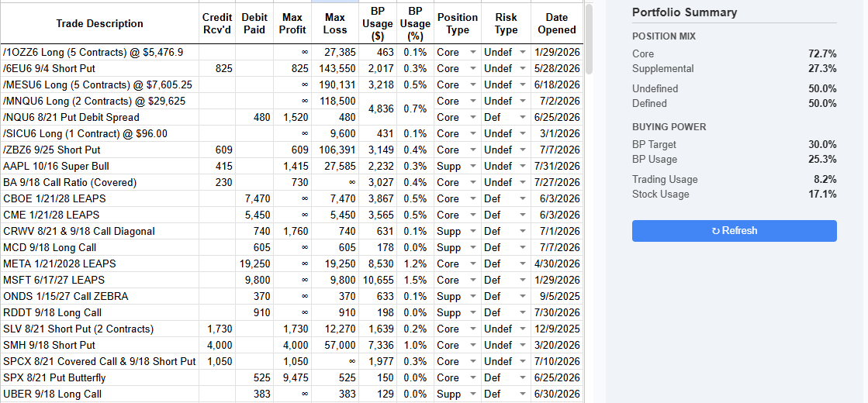
Task: Select the Credit Rcv'd cell showing 4,000
Action: [217, 345]
